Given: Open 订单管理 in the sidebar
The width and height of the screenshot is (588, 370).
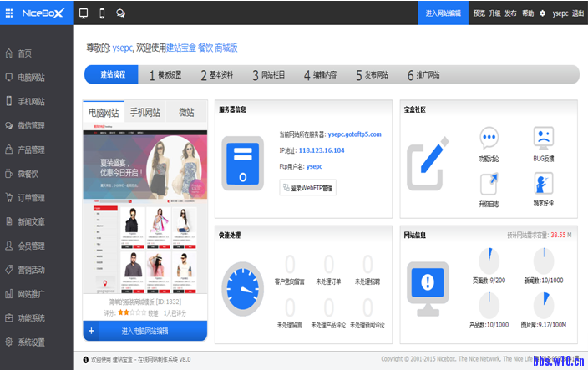Looking at the screenshot, I should coord(31,198).
